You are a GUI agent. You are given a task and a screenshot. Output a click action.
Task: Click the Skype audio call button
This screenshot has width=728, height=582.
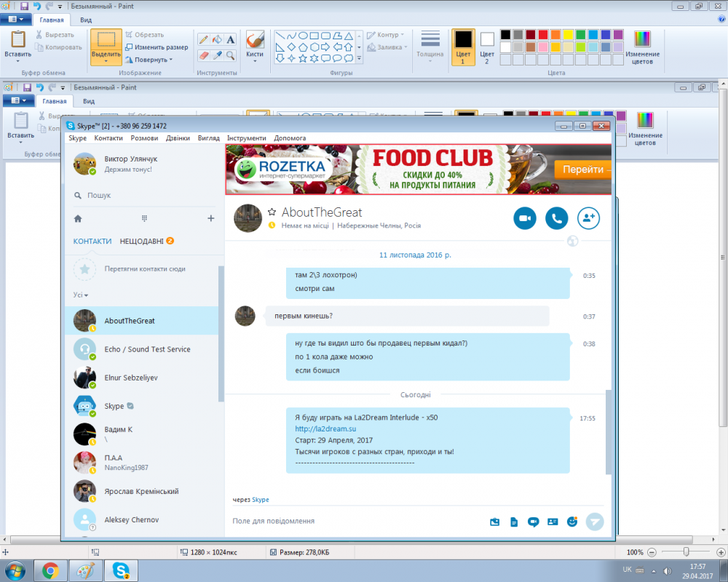[x=556, y=218]
